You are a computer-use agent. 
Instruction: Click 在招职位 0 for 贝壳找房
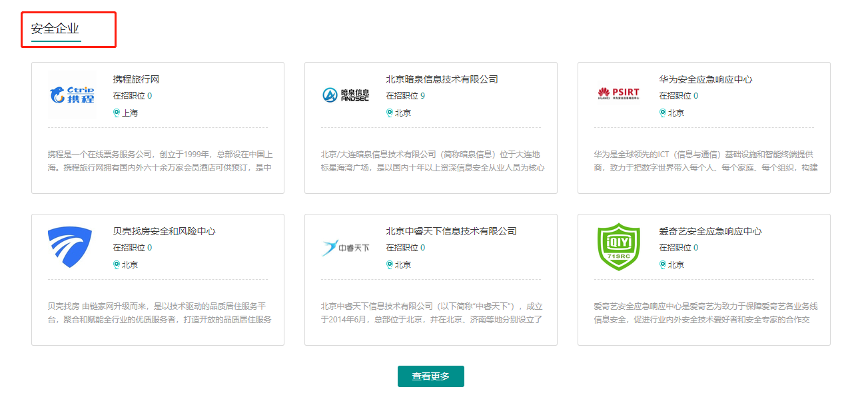point(132,248)
